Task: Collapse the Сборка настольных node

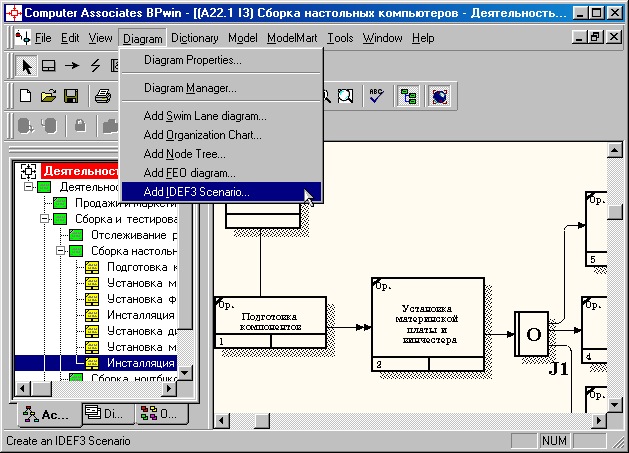Action: click(x=61, y=251)
